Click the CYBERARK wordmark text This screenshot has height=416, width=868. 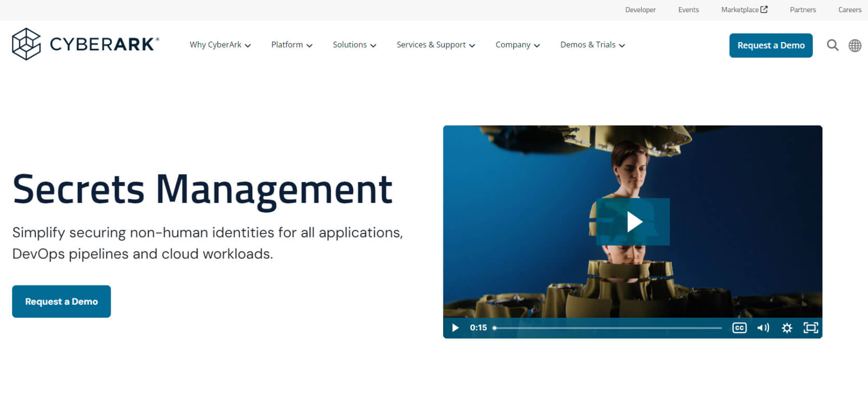point(104,45)
